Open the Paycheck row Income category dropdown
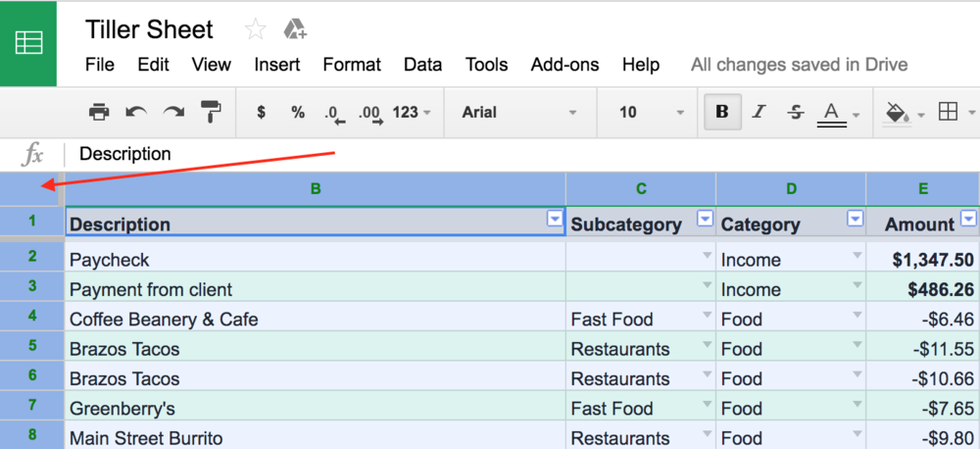This screenshot has height=449, width=980. [x=857, y=255]
